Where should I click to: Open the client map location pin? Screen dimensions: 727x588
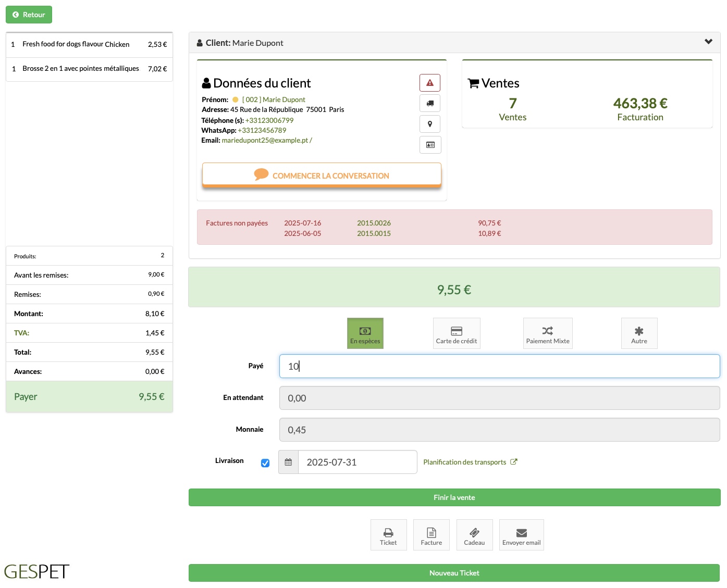coord(430,124)
